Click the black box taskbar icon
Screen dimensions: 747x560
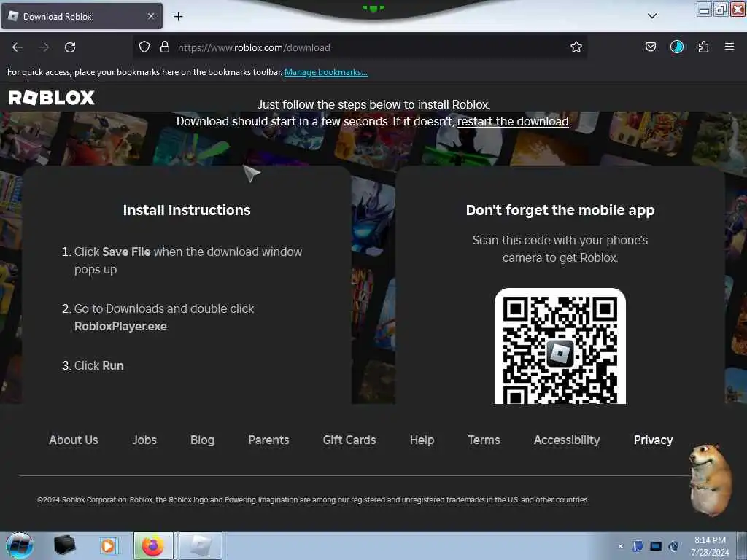coord(64,545)
